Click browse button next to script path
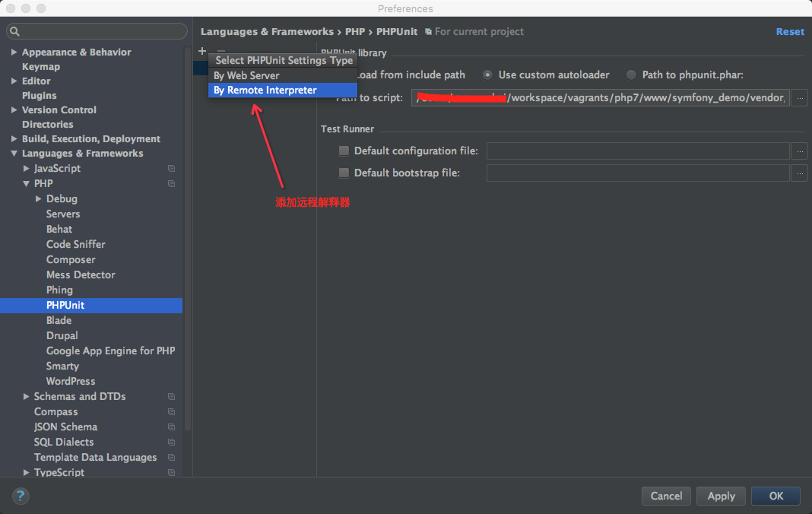The width and height of the screenshot is (812, 514). [x=799, y=97]
